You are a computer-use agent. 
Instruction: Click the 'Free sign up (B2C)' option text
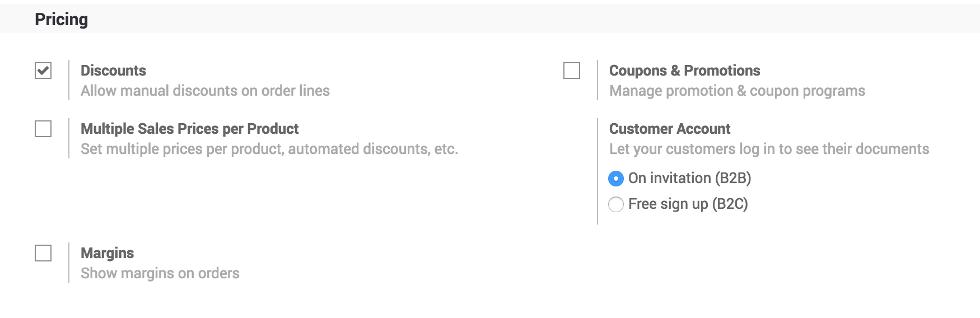(x=688, y=204)
